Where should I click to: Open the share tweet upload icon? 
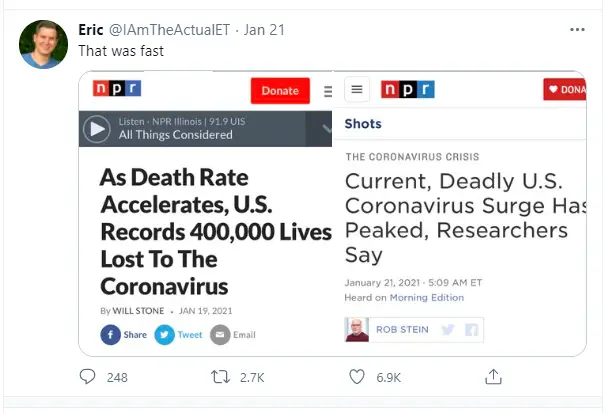493,377
